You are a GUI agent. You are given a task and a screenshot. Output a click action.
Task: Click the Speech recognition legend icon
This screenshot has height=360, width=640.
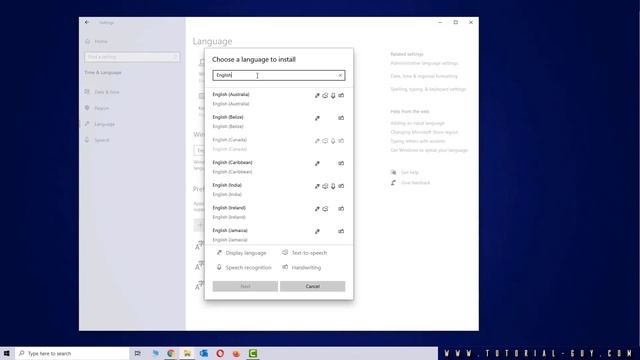tap(219, 267)
